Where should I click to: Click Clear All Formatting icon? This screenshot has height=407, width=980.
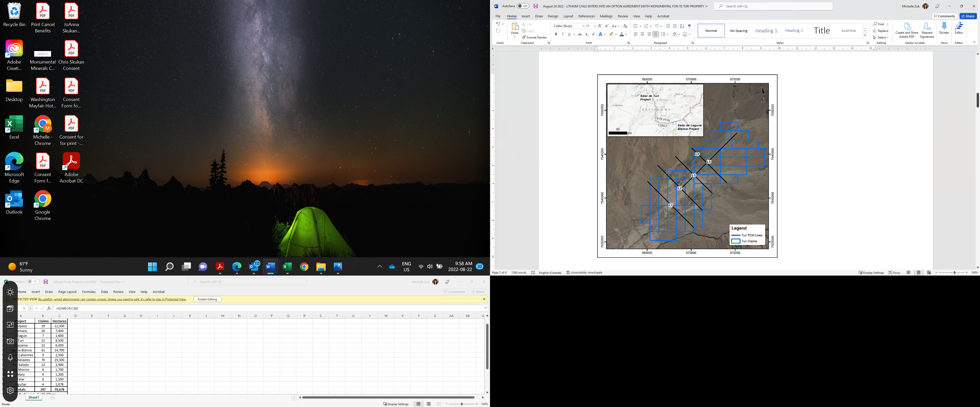pyautogui.click(x=626, y=26)
